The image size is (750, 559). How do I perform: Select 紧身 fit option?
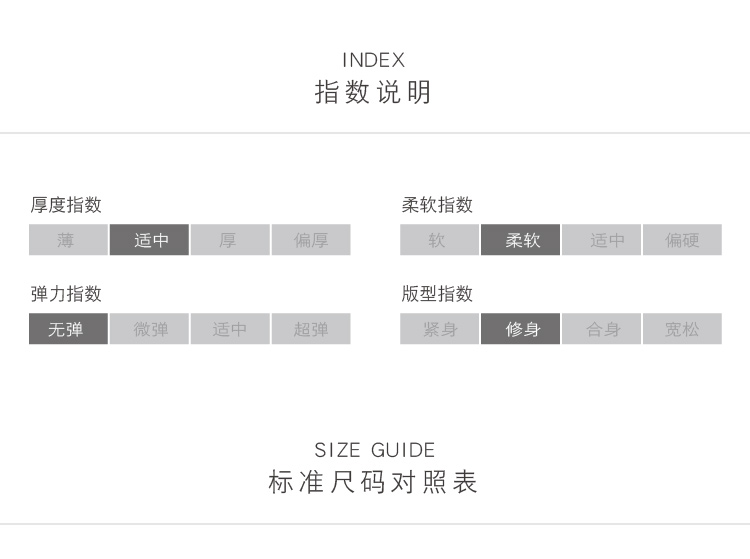click(x=439, y=329)
